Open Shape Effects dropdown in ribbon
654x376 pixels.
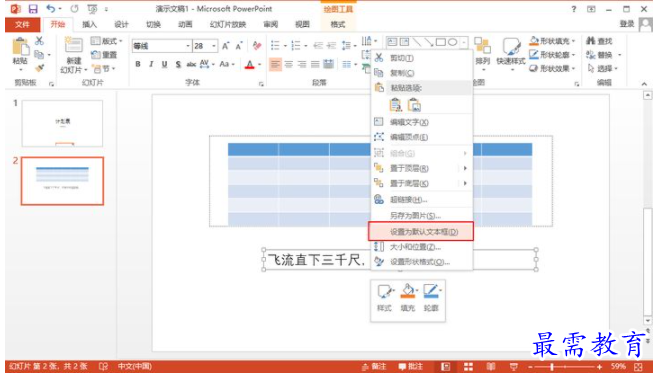click(553, 68)
